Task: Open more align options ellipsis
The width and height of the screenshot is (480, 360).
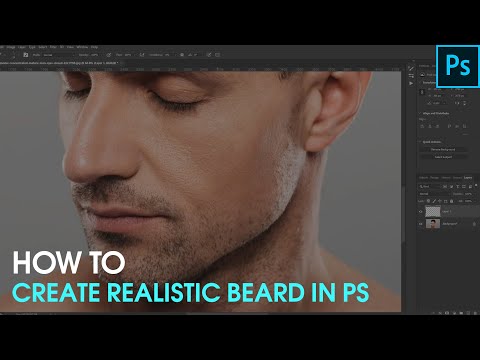Action: [465, 134]
